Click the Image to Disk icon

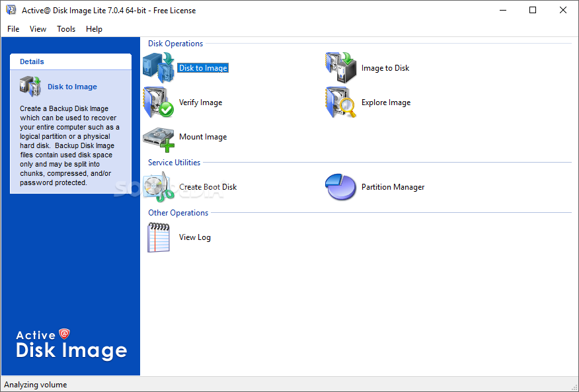pos(341,67)
